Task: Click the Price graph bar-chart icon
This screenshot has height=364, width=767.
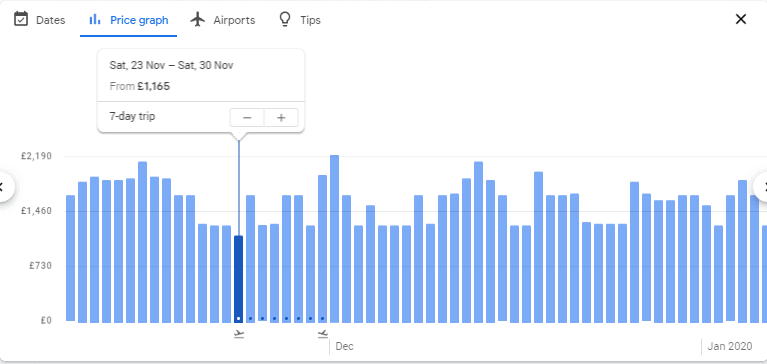Action: click(95, 20)
